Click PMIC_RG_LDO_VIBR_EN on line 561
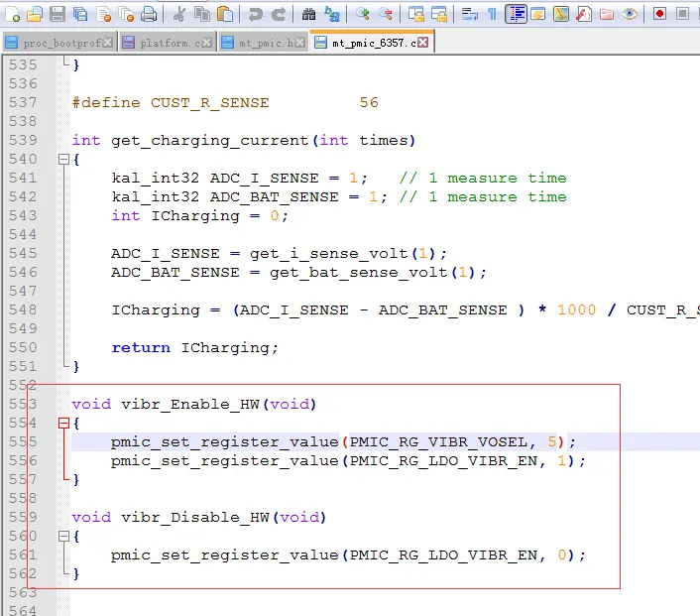 [x=443, y=555]
